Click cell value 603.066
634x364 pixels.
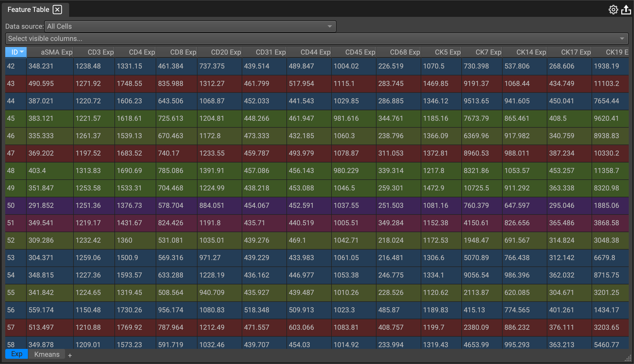301,327
